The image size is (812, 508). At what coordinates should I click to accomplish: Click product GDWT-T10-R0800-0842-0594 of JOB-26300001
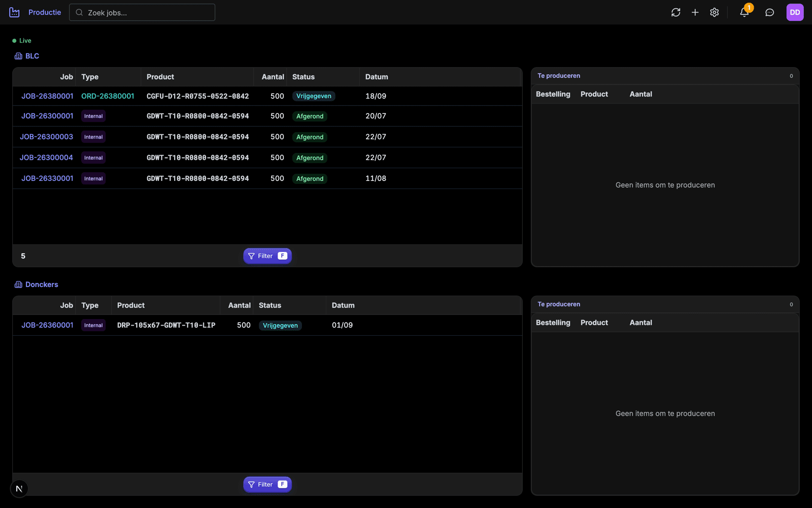(198, 116)
